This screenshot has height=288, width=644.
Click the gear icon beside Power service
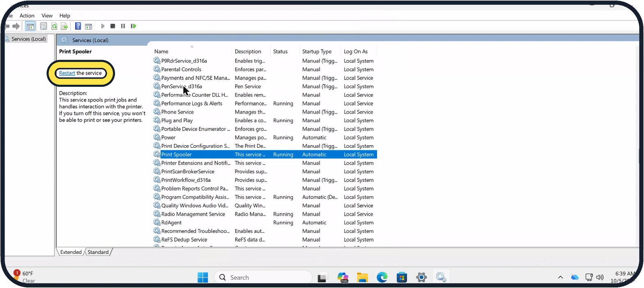point(157,137)
